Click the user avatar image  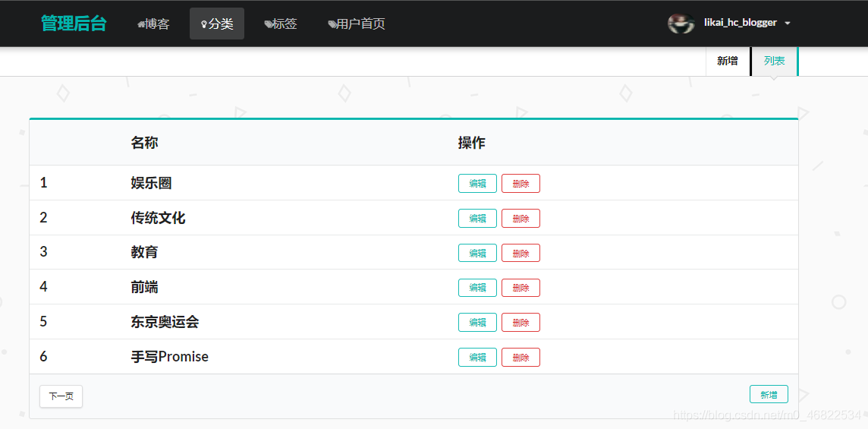pyautogui.click(x=681, y=24)
